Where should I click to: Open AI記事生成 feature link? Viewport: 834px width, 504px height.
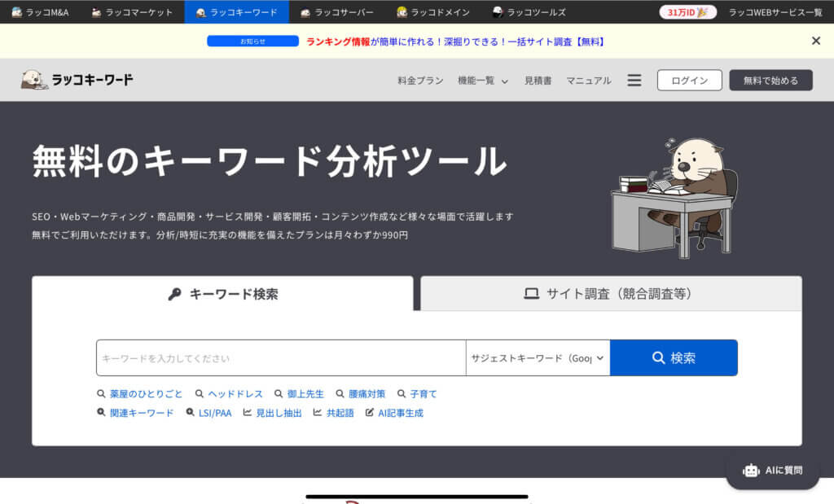(401, 413)
